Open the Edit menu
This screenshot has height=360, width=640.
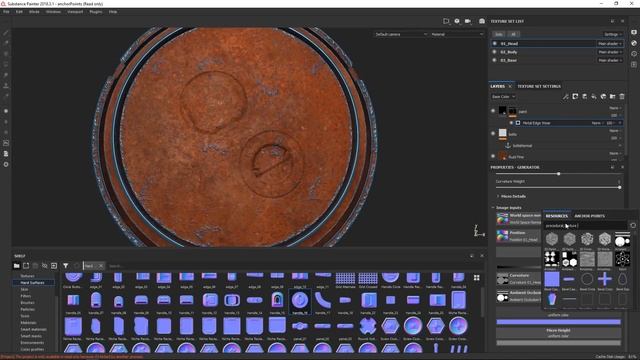point(19,12)
